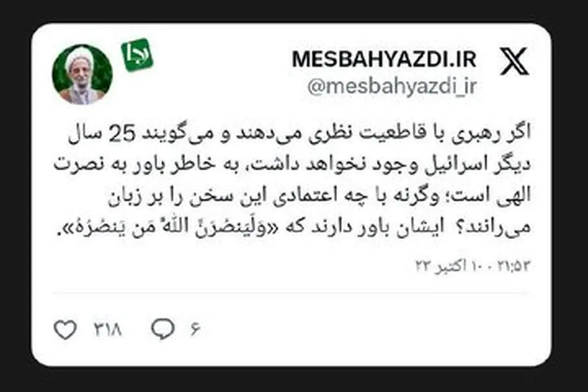View the 6 replies count
Viewport: 588px width, 392px height.
[195, 330]
